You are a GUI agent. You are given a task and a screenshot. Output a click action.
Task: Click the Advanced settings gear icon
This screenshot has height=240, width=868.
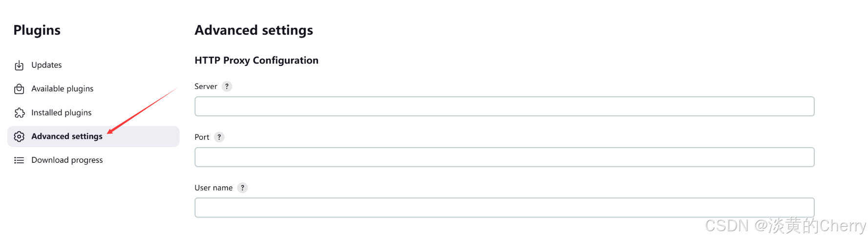19,136
